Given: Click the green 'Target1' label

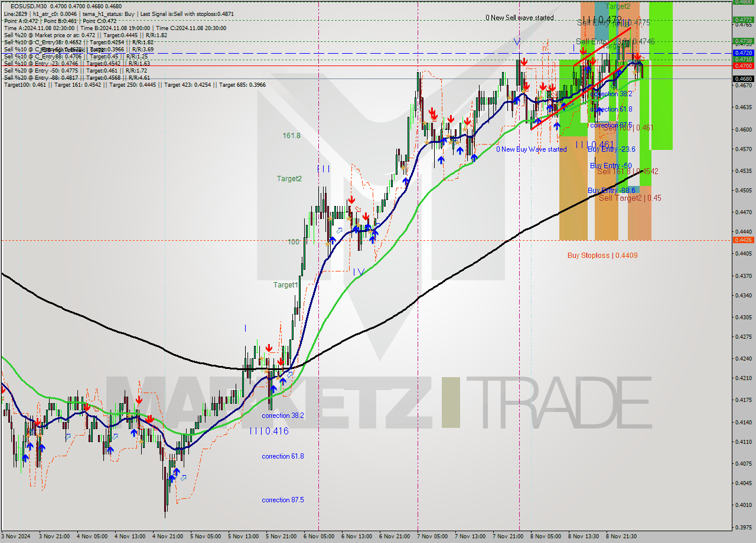Looking at the screenshot, I should point(285,284).
